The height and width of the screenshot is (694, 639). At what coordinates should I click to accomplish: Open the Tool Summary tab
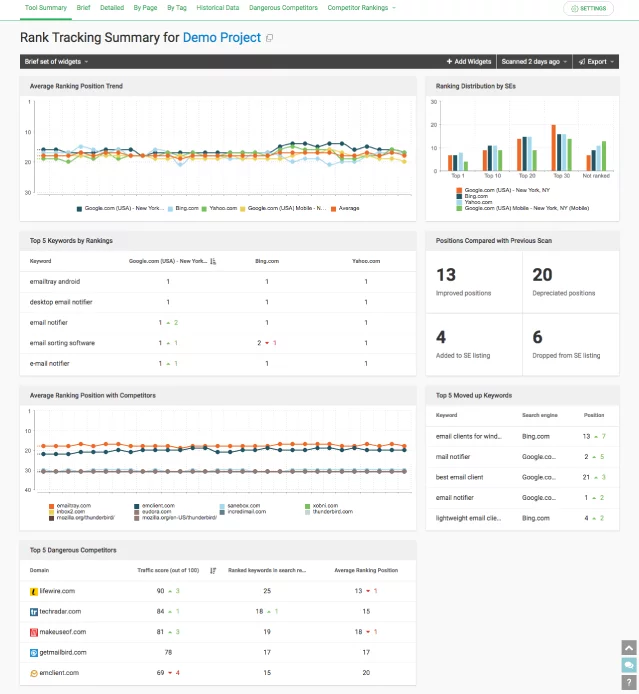click(46, 8)
